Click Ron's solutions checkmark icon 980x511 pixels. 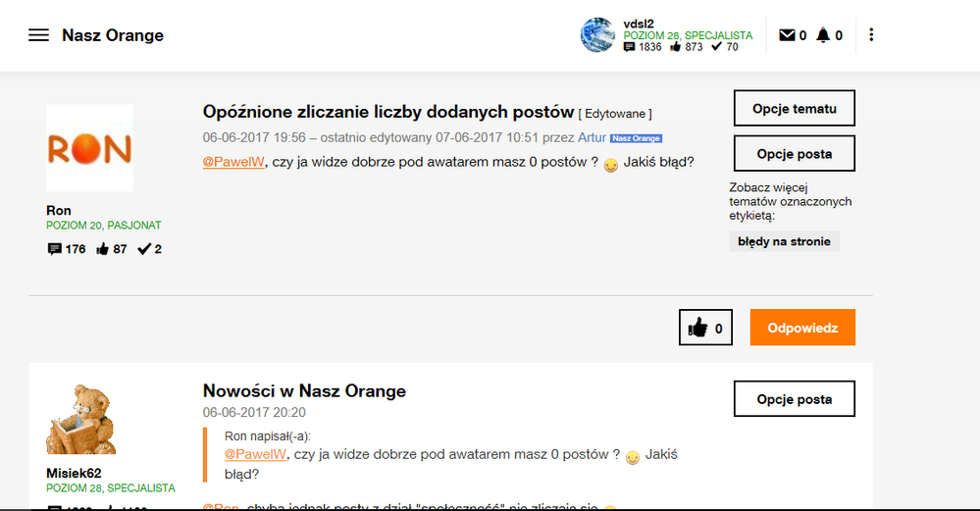[144, 249]
